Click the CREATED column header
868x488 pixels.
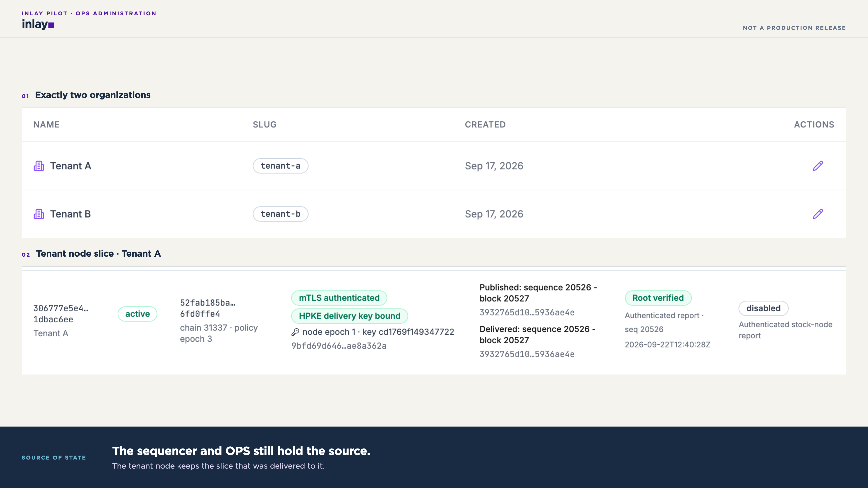pos(485,125)
